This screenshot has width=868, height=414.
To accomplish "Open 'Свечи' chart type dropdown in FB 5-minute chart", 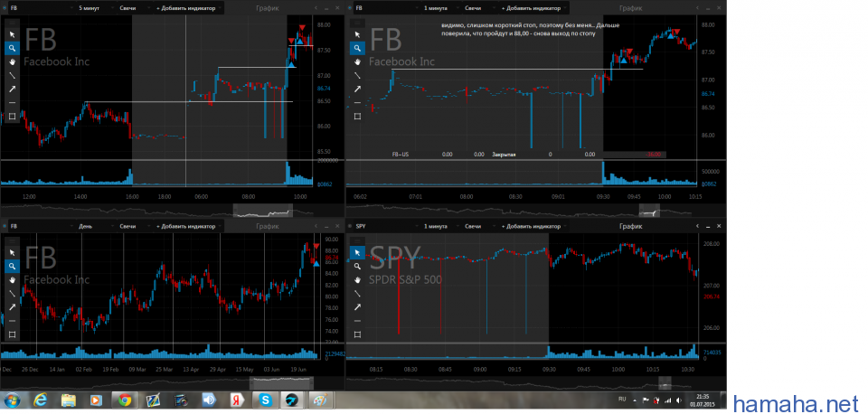I will point(134,8).
